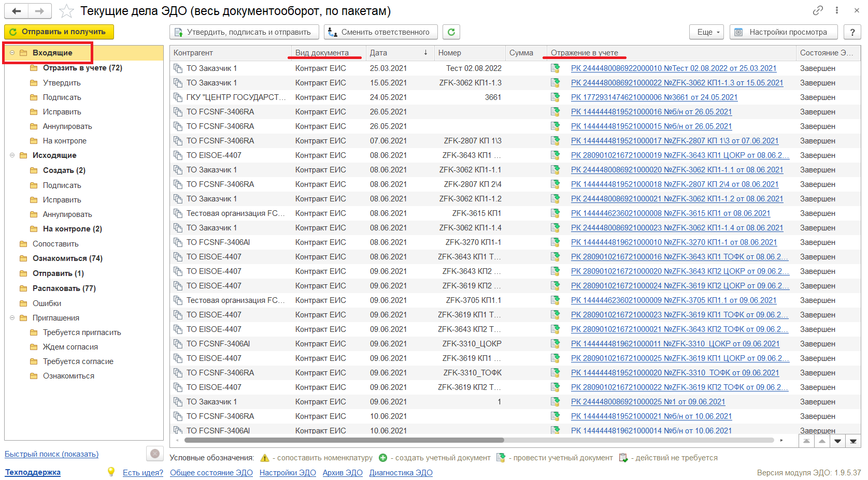Collapse the Исходящие tree node
Image resolution: width=868 pixels, height=480 pixels.
tap(12, 155)
